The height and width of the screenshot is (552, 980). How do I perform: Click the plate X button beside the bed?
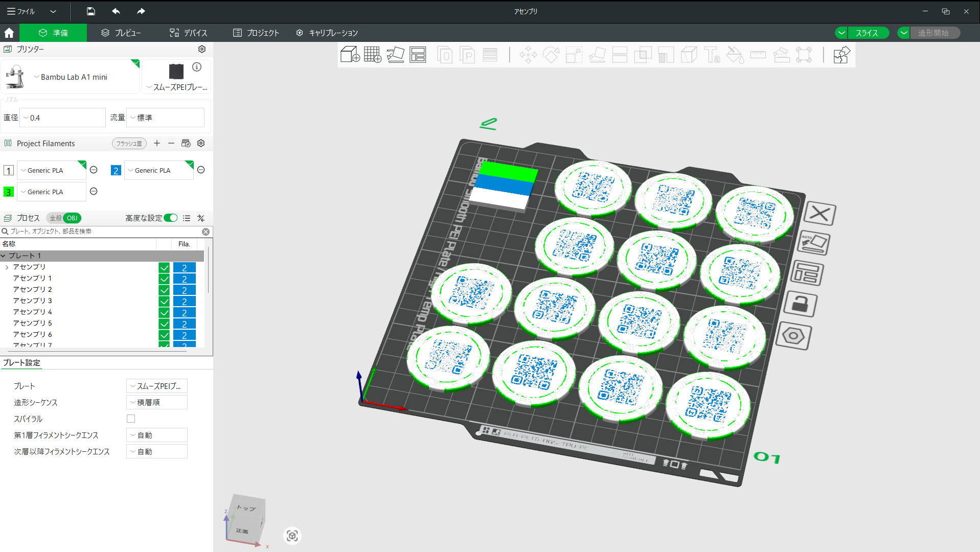[819, 214]
